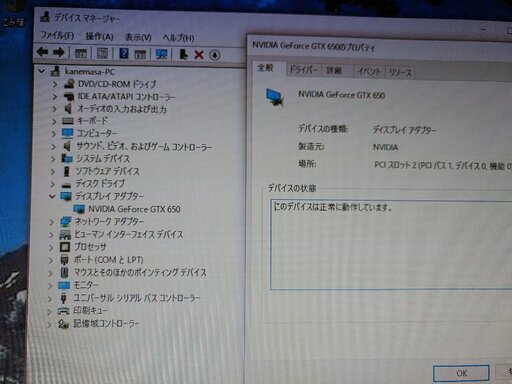Click the マウス pointing device icon

64,272
